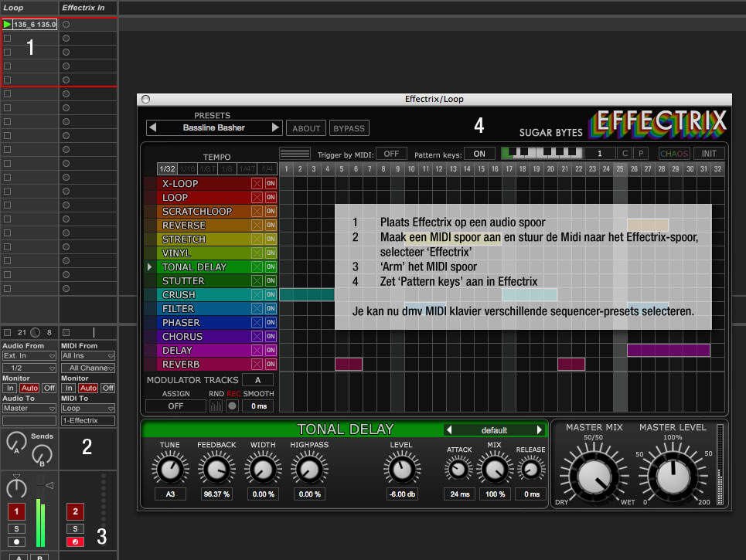The width and height of the screenshot is (746, 560).
Task: Toggle ON switch for REVERSE effect
Action: [271, 225]
